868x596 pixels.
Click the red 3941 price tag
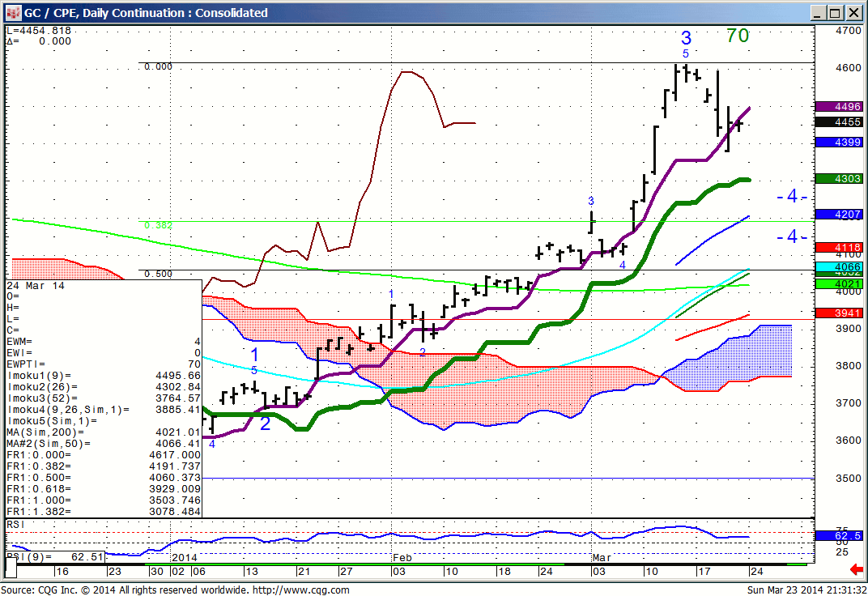(839, 313)
